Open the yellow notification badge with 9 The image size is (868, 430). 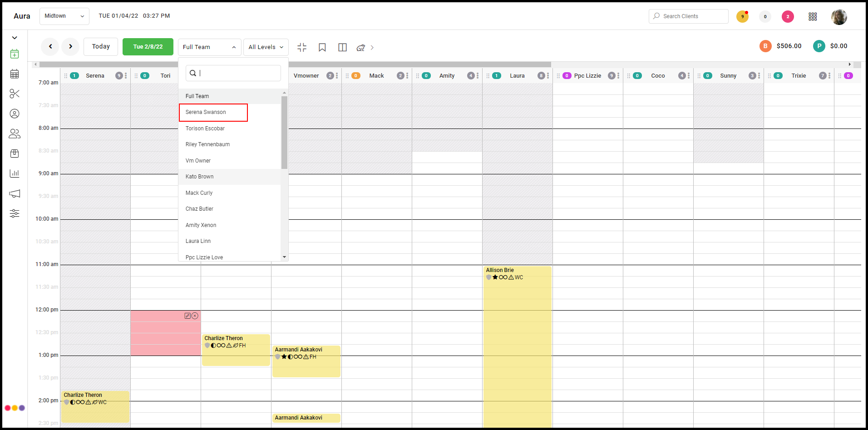tap(742, 16)
